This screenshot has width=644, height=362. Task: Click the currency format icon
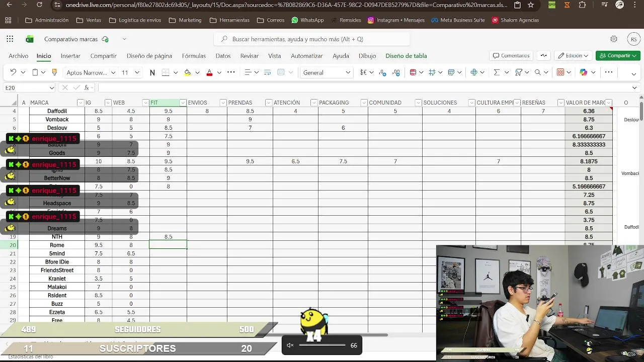pos(363,72)
